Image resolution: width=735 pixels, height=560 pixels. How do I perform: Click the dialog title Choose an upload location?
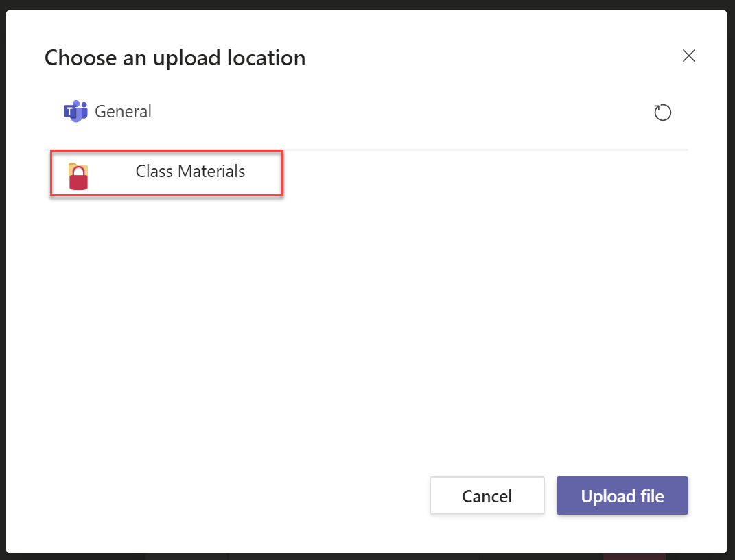point(175,58)
